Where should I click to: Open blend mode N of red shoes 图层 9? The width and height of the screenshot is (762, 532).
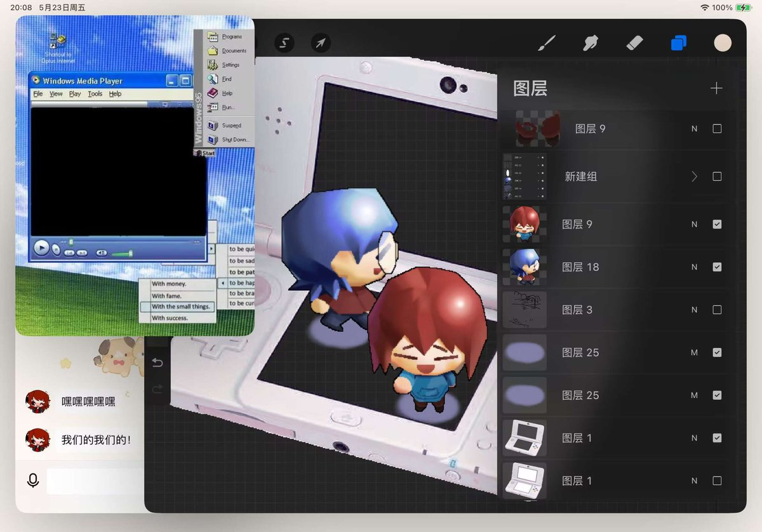coord(694,129)
